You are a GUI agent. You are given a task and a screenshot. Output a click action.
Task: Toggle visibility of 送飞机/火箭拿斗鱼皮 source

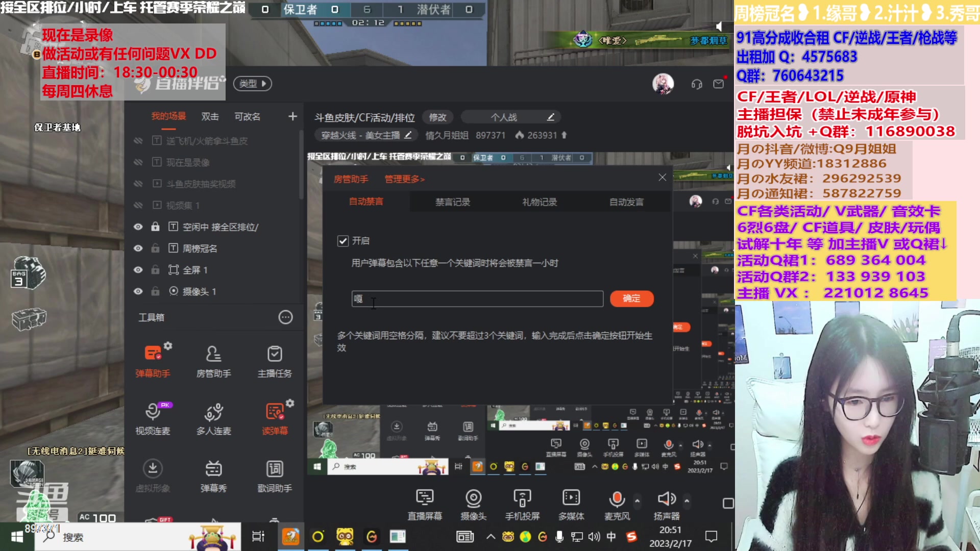coord(138,141)
